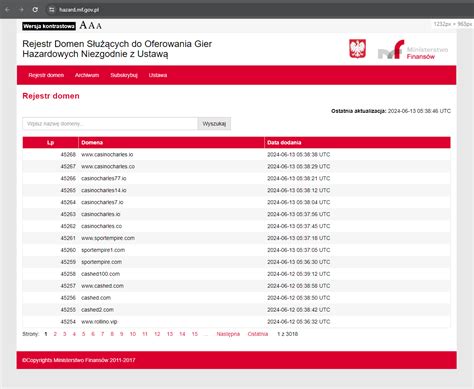Click the Copyrights Ministerstwo Finansów footer text

tap(79, 360)
